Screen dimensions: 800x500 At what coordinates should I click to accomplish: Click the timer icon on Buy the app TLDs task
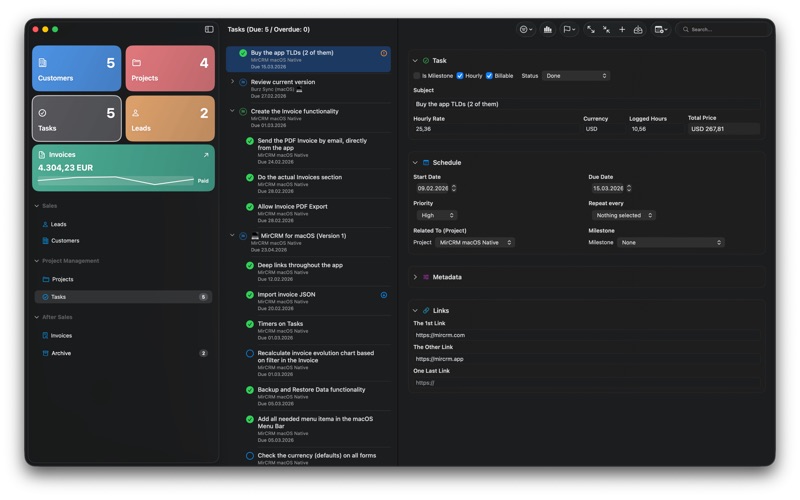[x=384, y=53]
